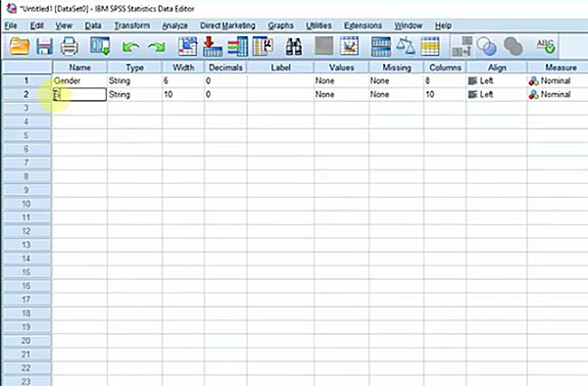Open the Direct Marketing menu
This screenshot has height=386, width=588.
[227, 25]
